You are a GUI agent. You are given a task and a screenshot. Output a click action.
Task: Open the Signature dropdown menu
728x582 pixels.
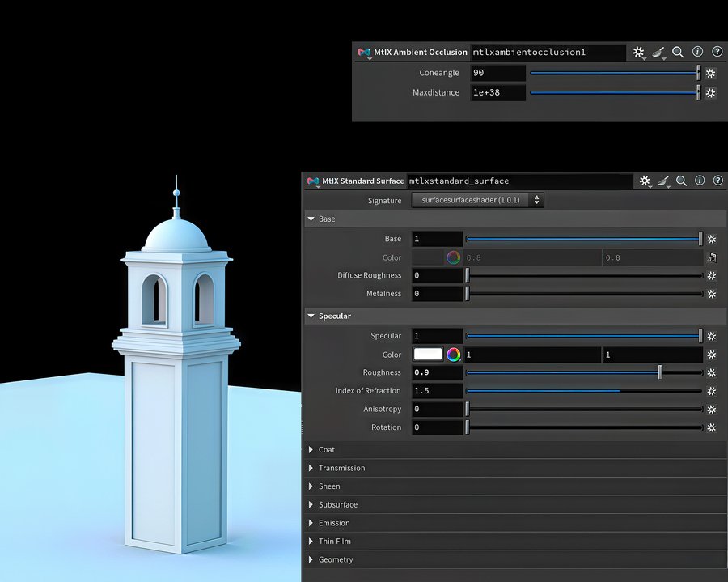pyautogui.click(x=477, y=200)
